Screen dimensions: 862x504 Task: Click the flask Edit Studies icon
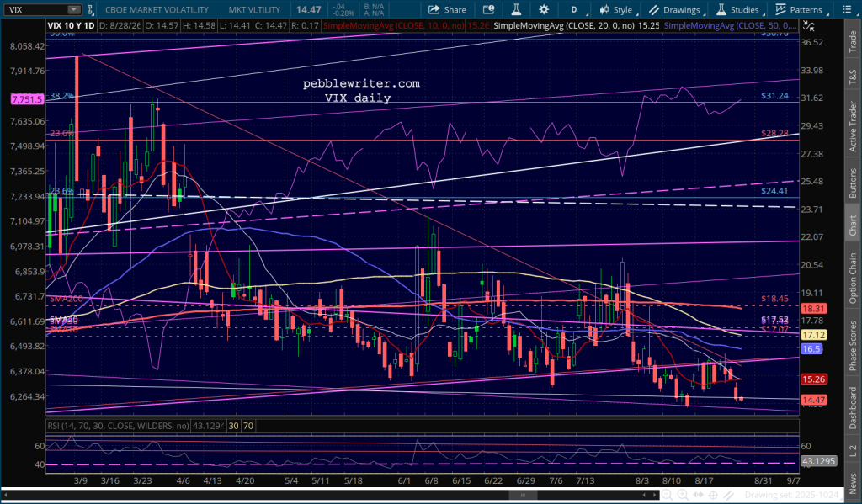(x=516, y=9)
